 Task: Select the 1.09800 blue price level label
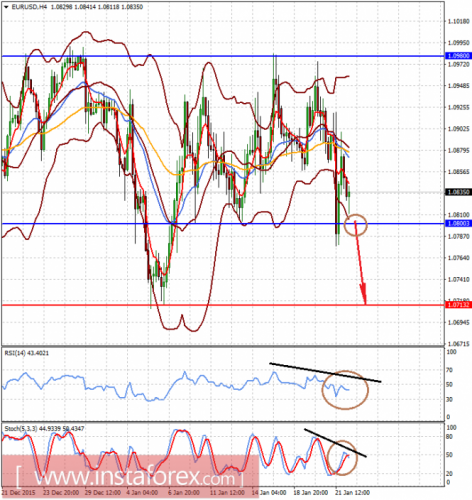point(459,56)
